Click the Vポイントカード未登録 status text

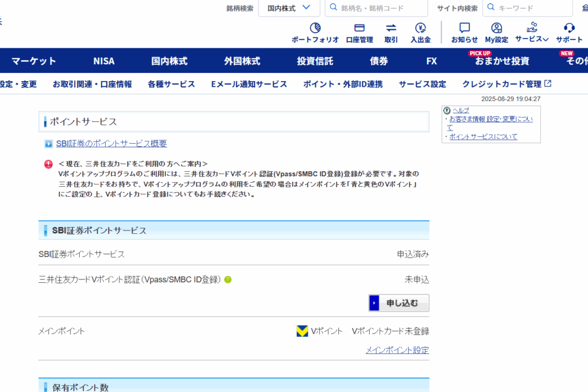point(390,331)
